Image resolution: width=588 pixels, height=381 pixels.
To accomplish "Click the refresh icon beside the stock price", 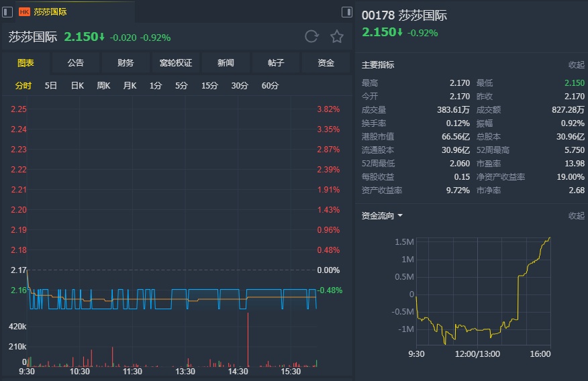I will pyautogui.click(x=311, y=37).
